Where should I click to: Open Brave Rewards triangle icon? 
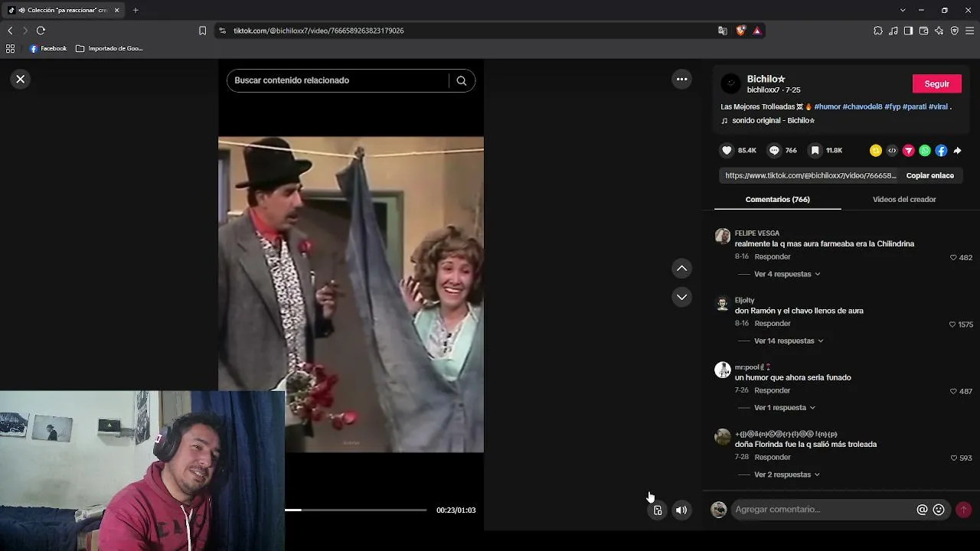757,31
